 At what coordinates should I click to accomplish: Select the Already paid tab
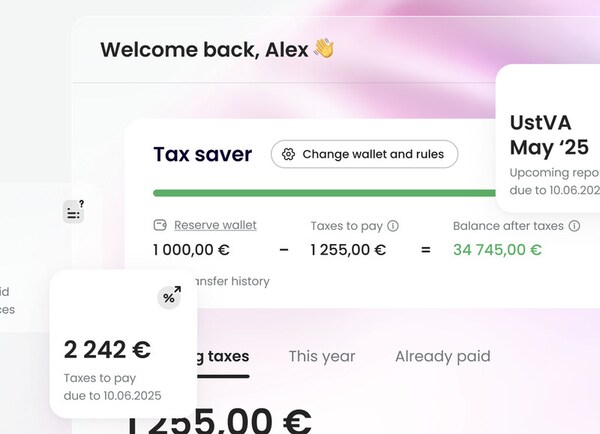pyautogui.click(x=442, y=356)
